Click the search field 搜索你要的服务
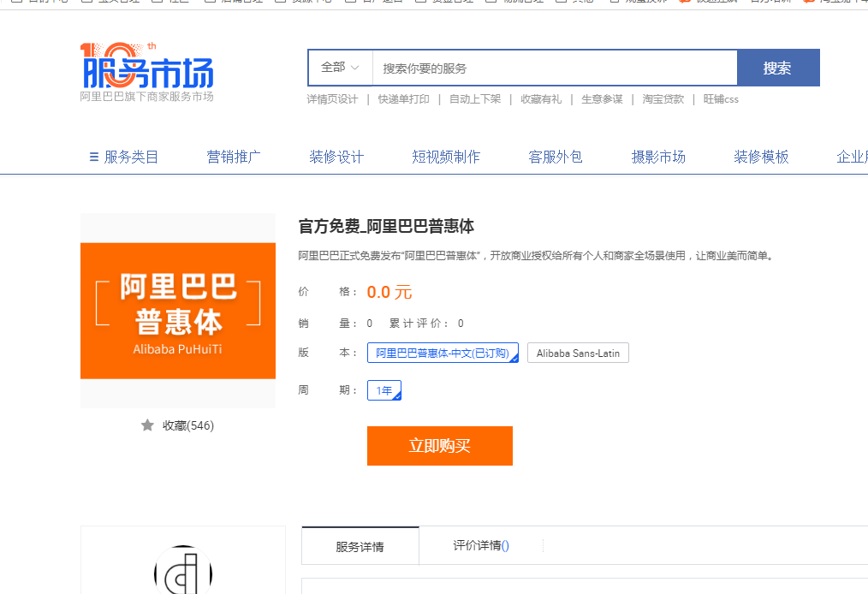 click(x=555, y=68)
